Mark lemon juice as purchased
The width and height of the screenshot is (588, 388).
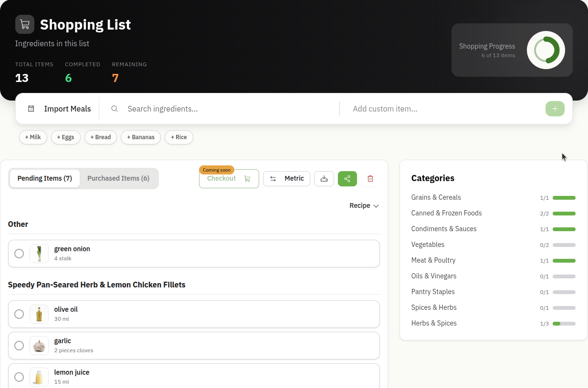[x=19, y=377]
